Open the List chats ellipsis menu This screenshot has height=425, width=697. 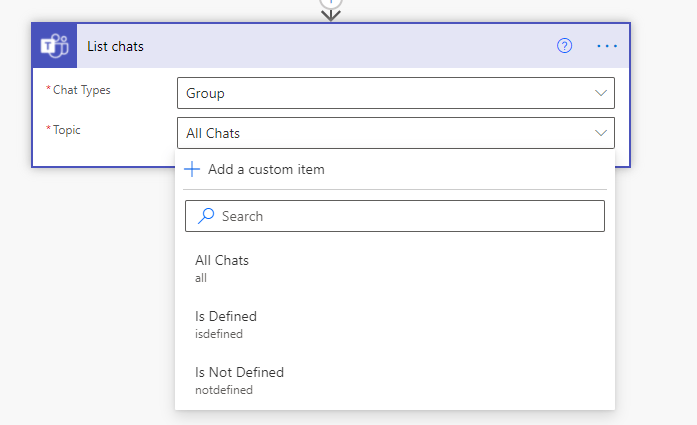click(x=607, y=46)
